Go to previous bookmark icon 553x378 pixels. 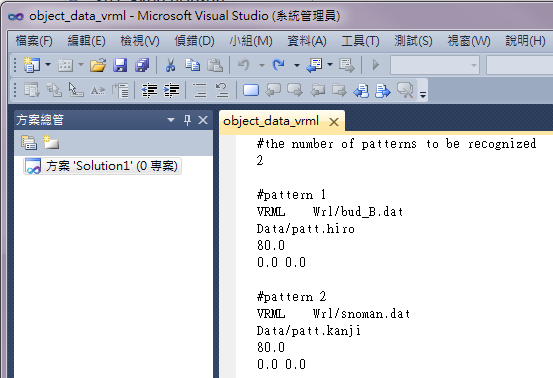273,90
